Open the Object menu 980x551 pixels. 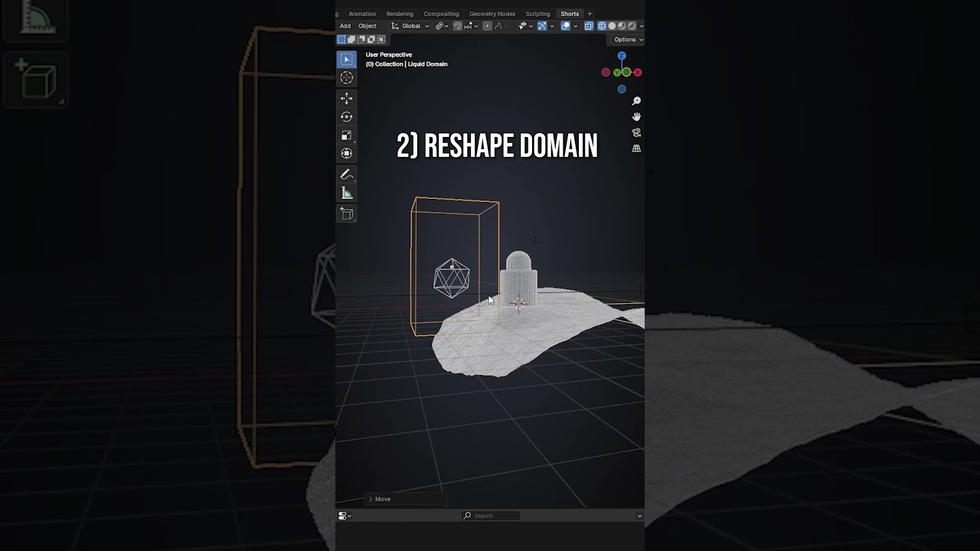tap(367, 26)
